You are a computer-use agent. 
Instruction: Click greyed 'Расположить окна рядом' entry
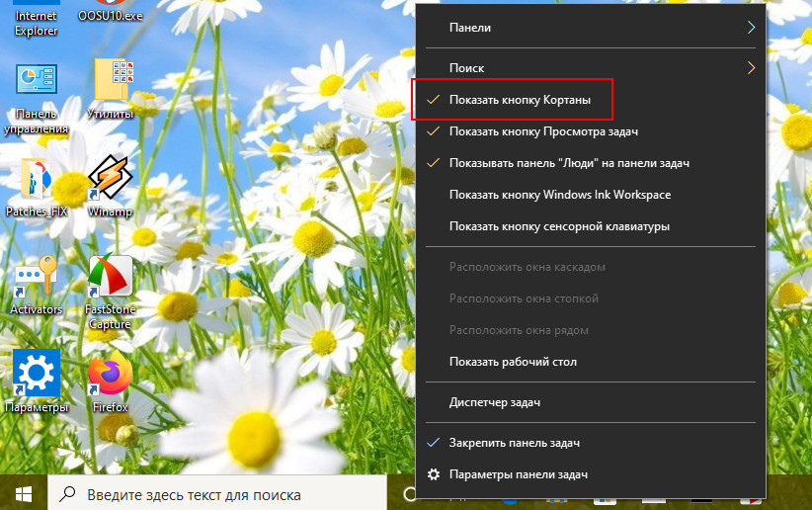tap(591, 330)
